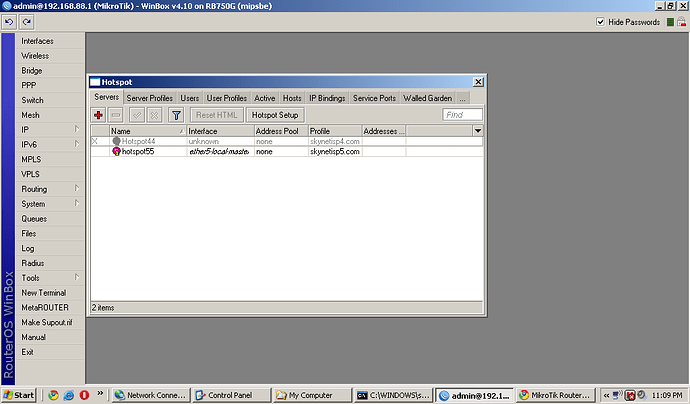Image resolution: width=690 pixels, height=404 pixels.
Task: Sort by the Interface column header
Action: [220, 131]
